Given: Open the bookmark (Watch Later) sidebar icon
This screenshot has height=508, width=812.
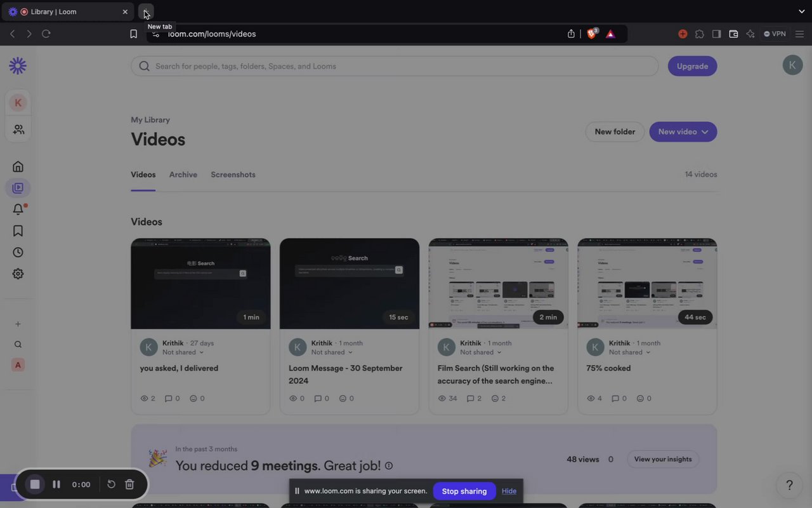Looking at the screenshot, I should pos(18,231).
